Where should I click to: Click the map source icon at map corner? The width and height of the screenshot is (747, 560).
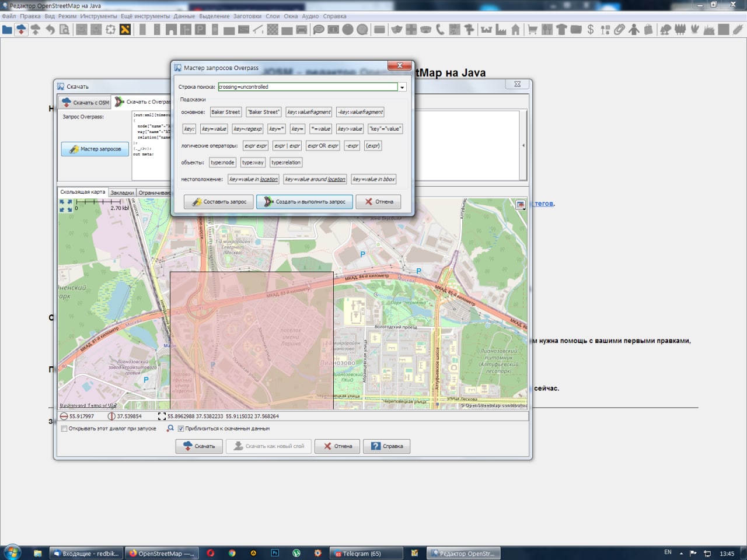pyautogui.click(x=521, y=204)
